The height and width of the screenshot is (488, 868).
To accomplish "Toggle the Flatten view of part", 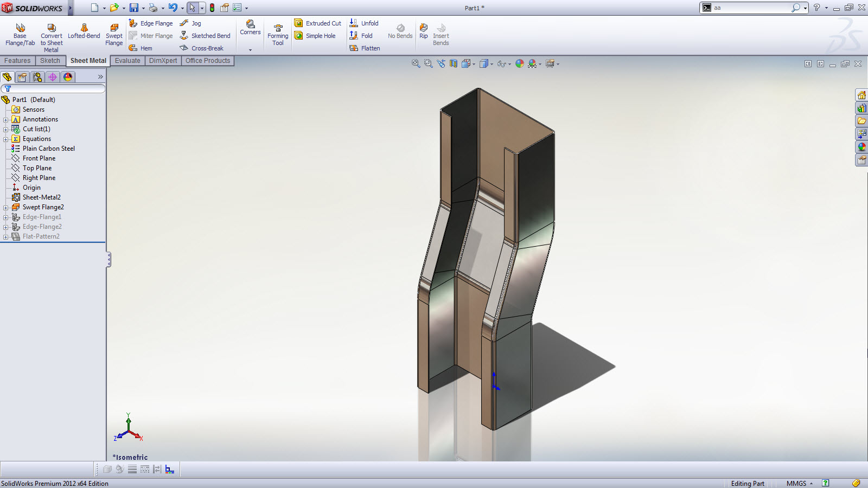I will click(x=365, y=48).
